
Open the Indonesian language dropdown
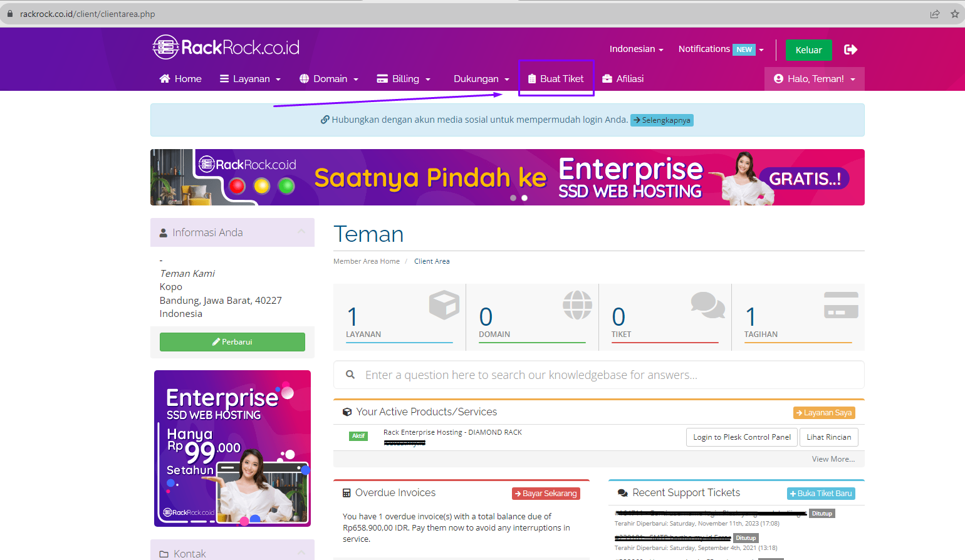pyautogui.click(x=636, y=49)
